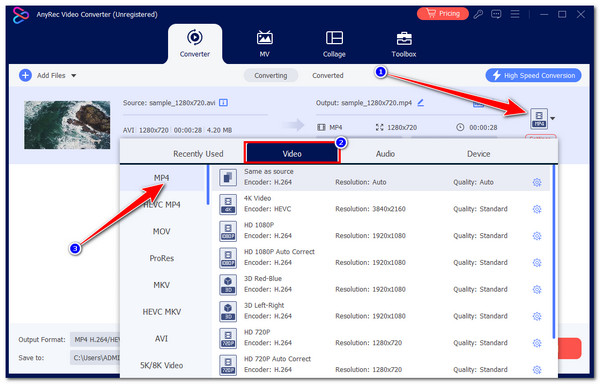
Task: Click the Save to path field
Action: click(95, 358)
